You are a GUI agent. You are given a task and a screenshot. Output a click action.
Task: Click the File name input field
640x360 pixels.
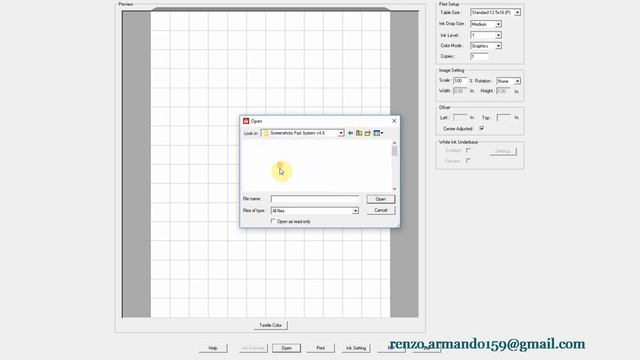click(315, 199)
